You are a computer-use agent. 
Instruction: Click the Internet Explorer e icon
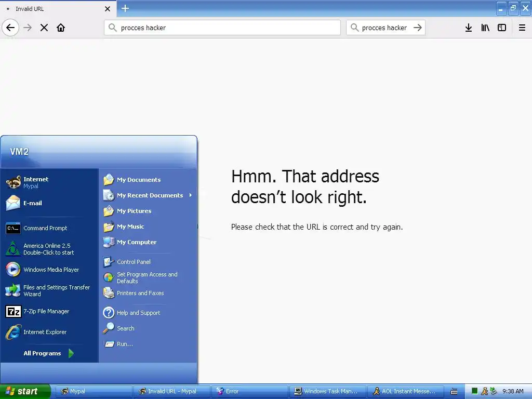pos(13,332)
